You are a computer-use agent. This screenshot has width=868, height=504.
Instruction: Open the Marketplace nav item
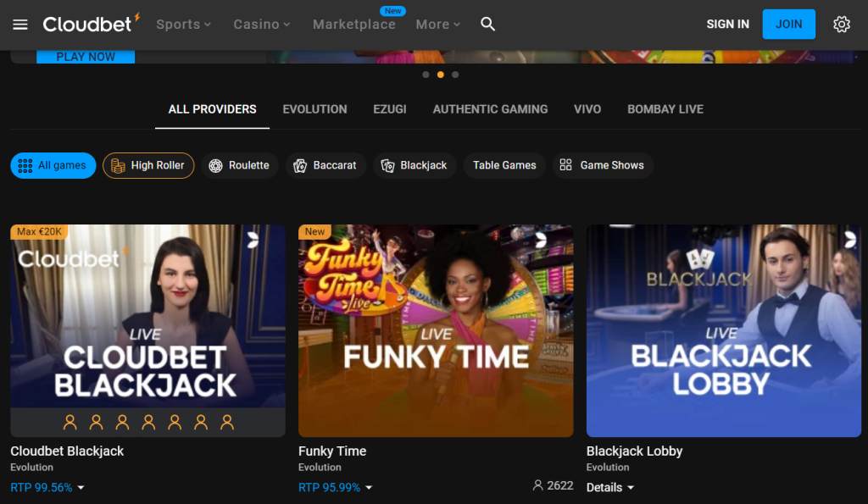(354, 25)
